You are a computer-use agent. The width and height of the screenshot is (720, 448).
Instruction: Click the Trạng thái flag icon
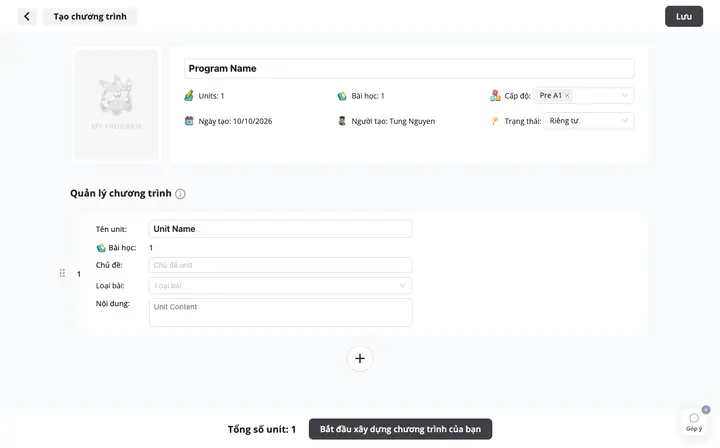coord(495,121)
